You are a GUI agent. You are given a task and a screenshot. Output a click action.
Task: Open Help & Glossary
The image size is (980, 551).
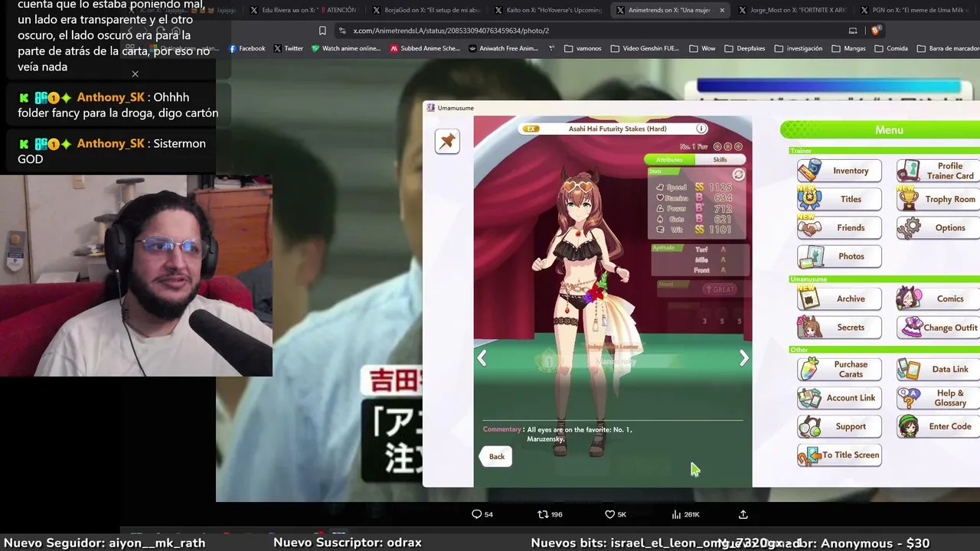(x=939, y=398)
